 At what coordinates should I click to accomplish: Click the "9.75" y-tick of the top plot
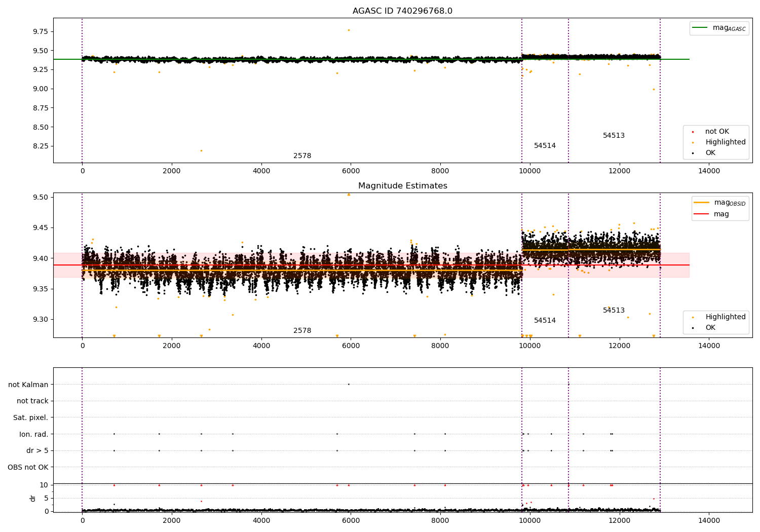(x=40, y=31)
